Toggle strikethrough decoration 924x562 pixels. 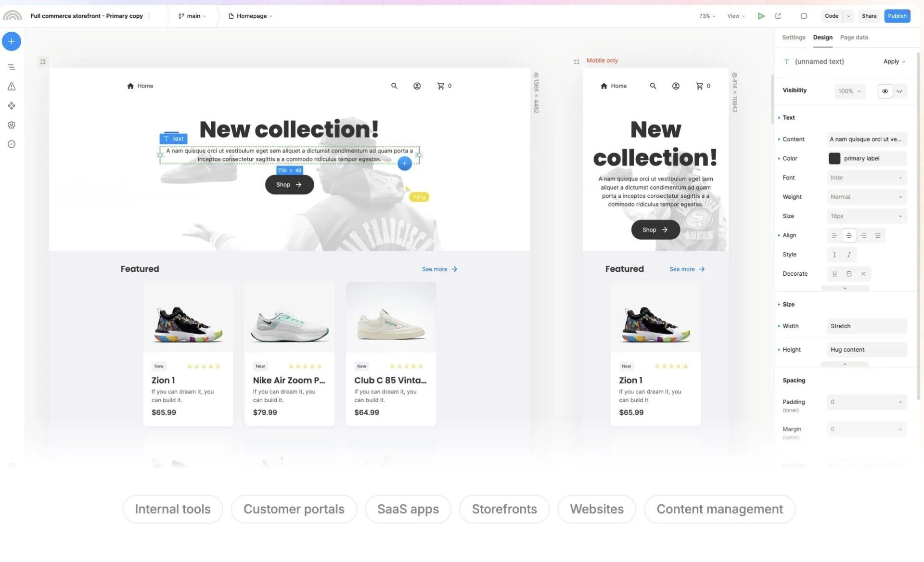click(849, 274)
